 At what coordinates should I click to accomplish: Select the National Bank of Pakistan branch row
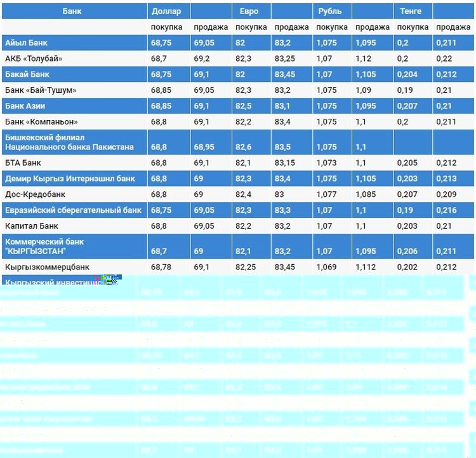[x=69, y=142]
